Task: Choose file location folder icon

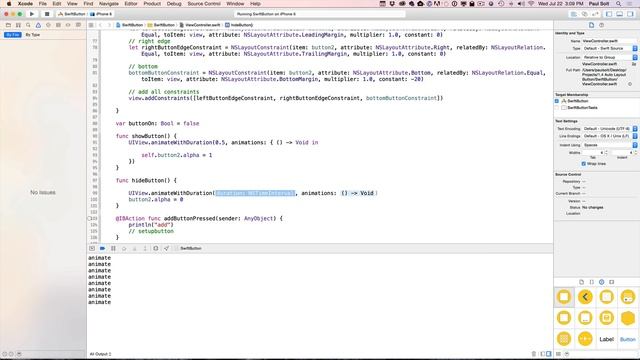Action: pos(634,64)
